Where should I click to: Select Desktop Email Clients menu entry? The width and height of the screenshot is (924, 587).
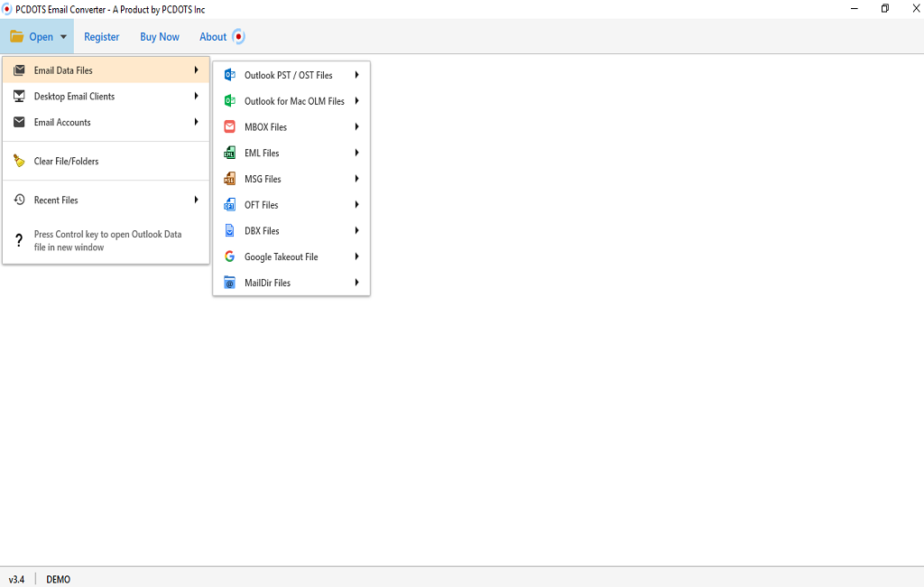click(106, 96)
